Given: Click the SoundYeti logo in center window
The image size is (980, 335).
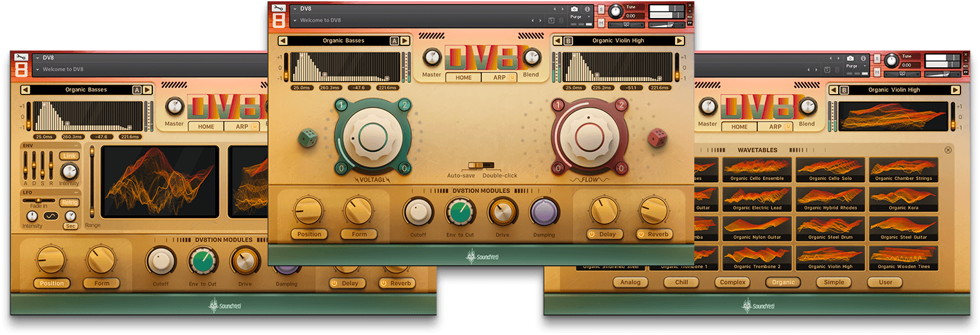Looking at the screenshot, I should 481,257.
